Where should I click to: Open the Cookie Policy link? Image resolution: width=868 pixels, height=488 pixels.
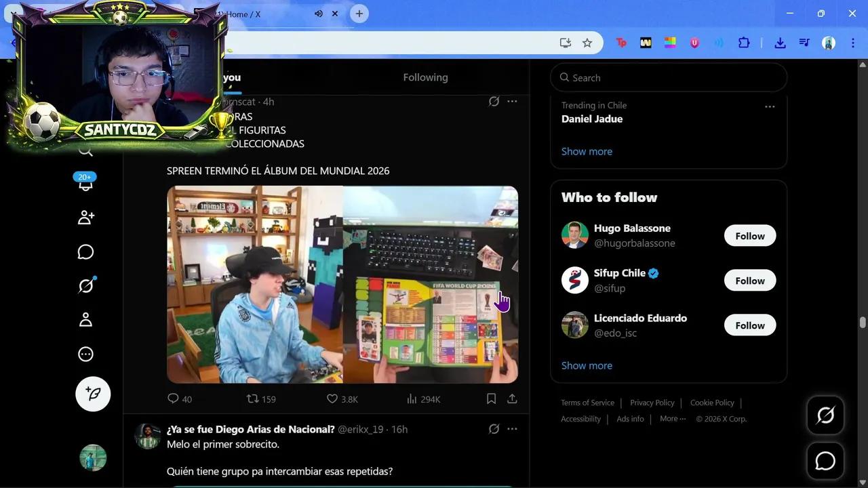click(712, 403)
